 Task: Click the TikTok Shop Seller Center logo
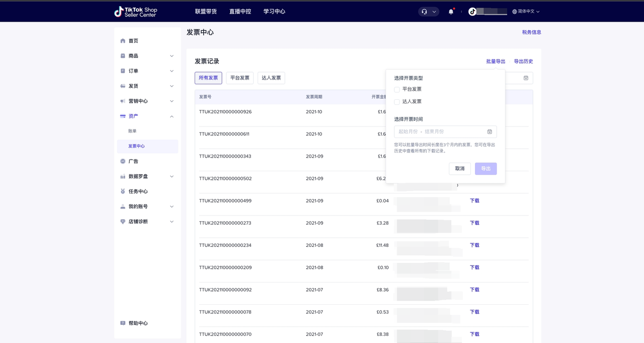point(136,12)
